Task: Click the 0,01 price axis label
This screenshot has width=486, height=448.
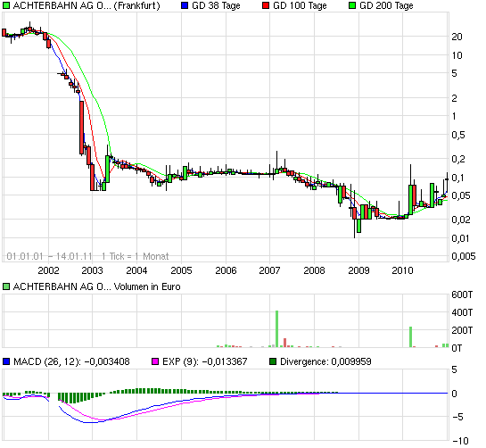Action: coord(461,238)
